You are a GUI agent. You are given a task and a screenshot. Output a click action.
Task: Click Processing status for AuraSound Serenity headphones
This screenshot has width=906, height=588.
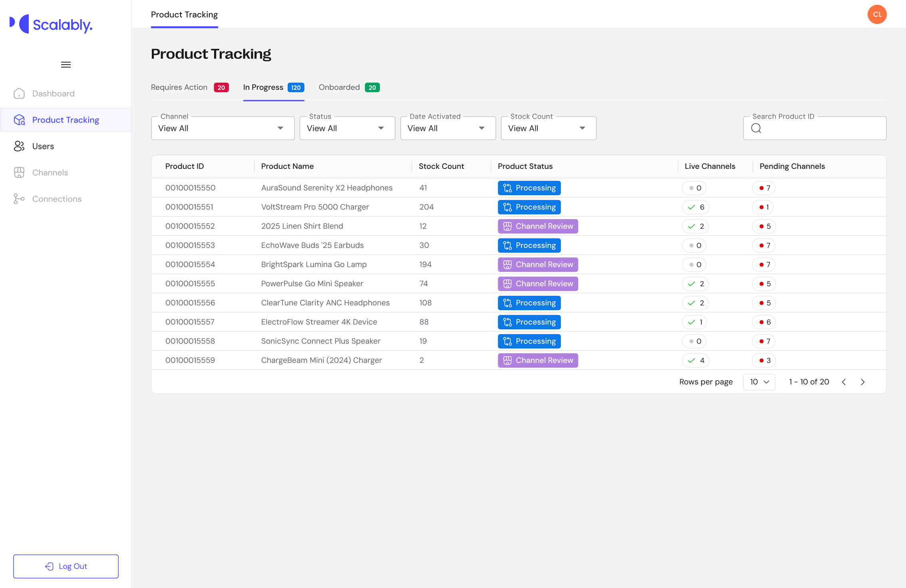[529, 188]
